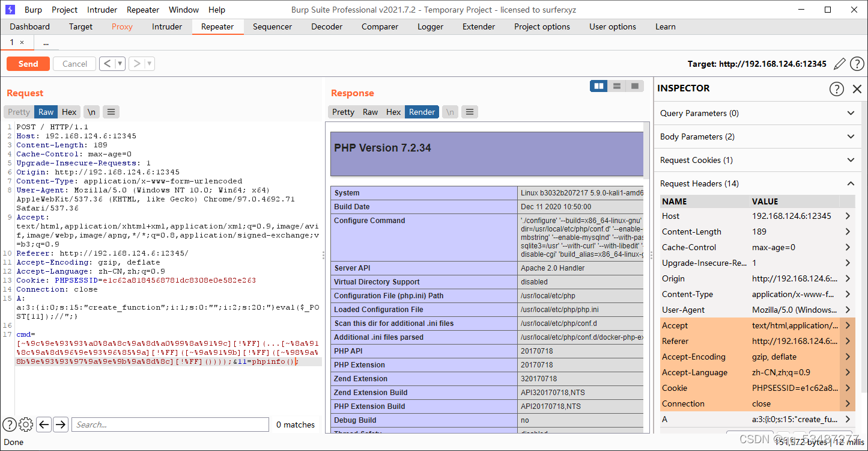Open the Intruder menu
The image size is (868, 451).
point(102,10)
